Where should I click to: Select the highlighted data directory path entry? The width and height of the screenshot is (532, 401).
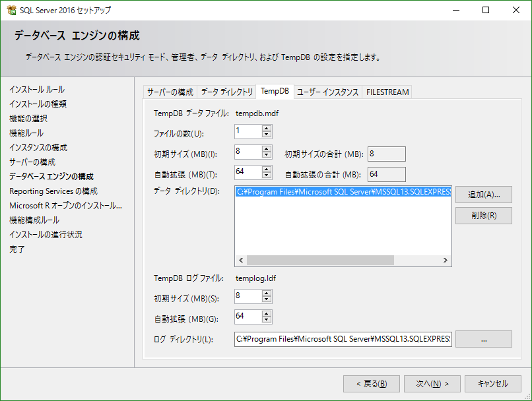(x=343, y=193)
